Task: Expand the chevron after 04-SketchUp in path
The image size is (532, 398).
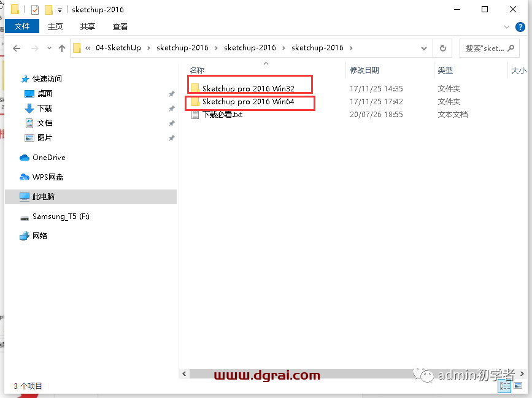Action: tap(148, 48)
